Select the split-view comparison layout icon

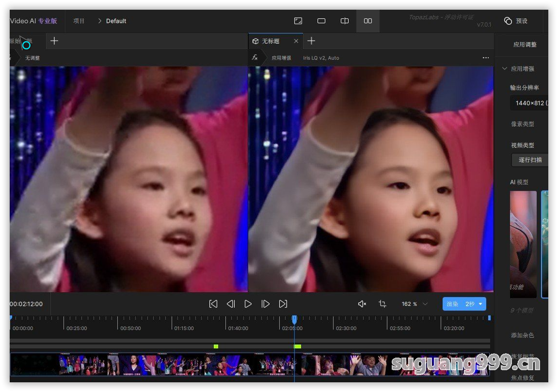pyautogui.click(x=345, y=21)
